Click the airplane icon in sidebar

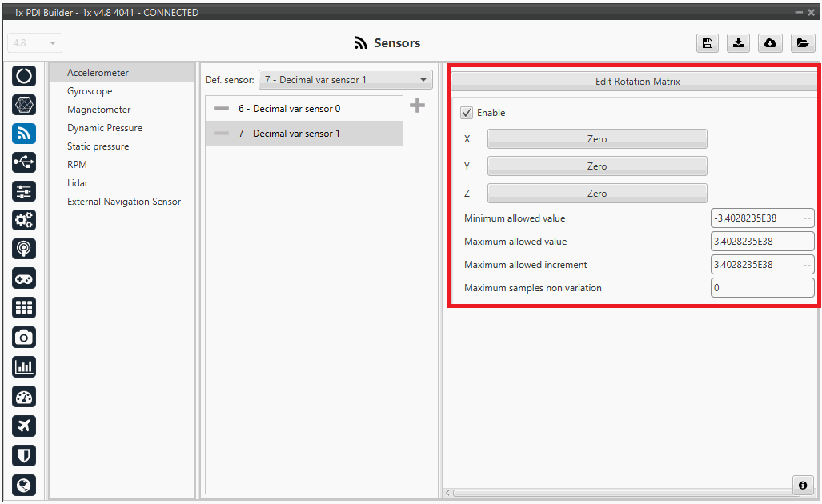coord(24,426)
